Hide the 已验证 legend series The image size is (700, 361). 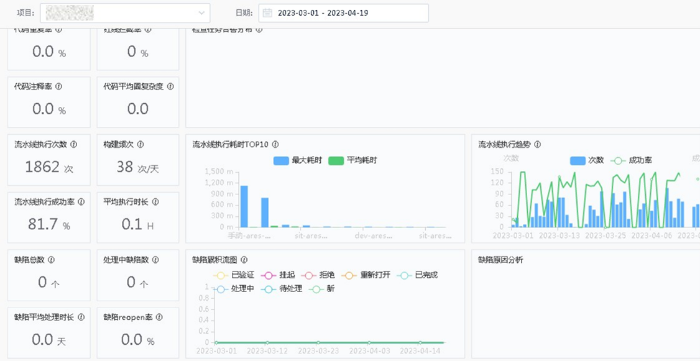coord(234,275)
